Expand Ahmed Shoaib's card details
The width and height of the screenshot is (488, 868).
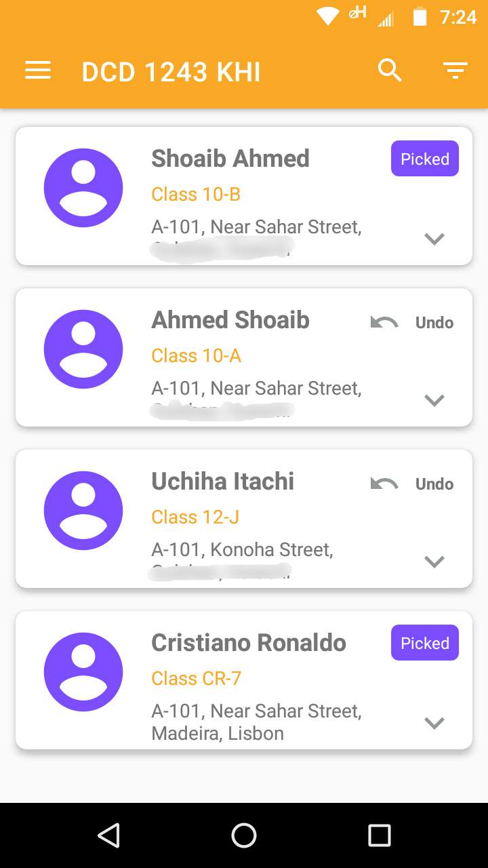click(434, 400)
